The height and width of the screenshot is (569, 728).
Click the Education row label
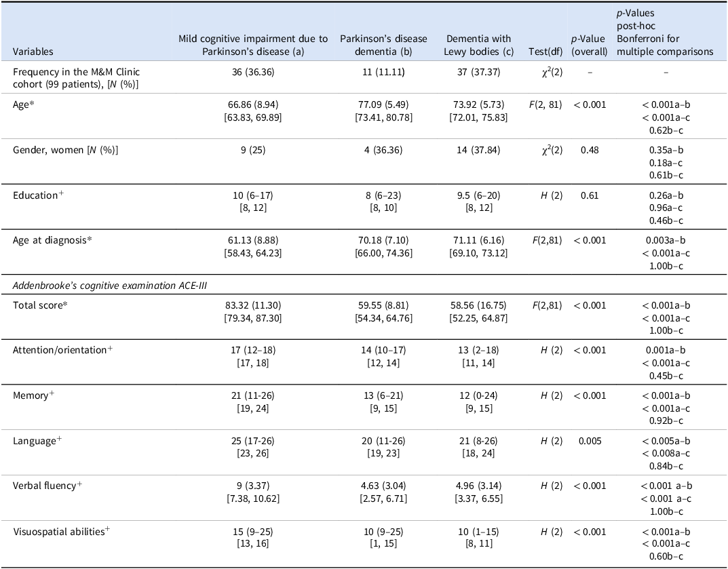click(38, 195)
